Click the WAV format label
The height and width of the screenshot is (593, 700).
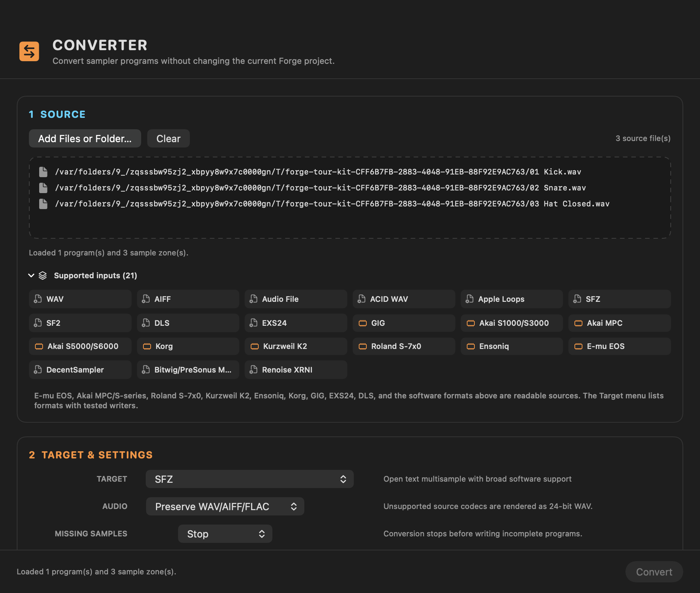pyautogui.click(x=55, y=299)
